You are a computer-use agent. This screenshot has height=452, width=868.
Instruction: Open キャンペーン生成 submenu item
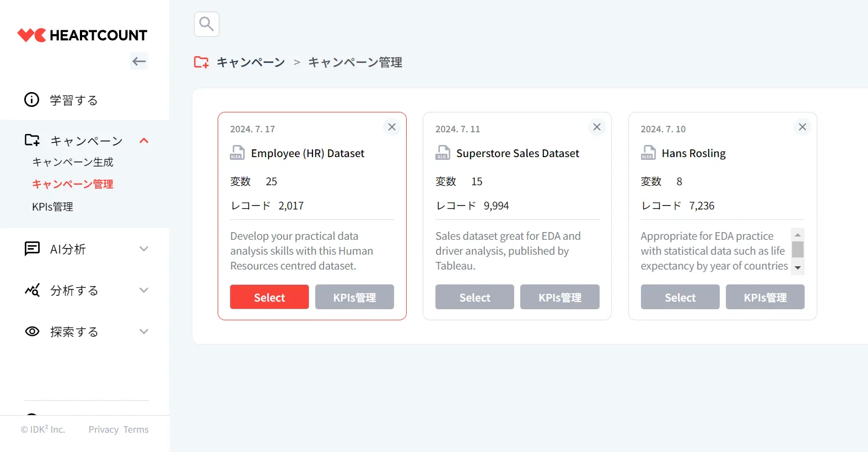click(x=73, y=162)
